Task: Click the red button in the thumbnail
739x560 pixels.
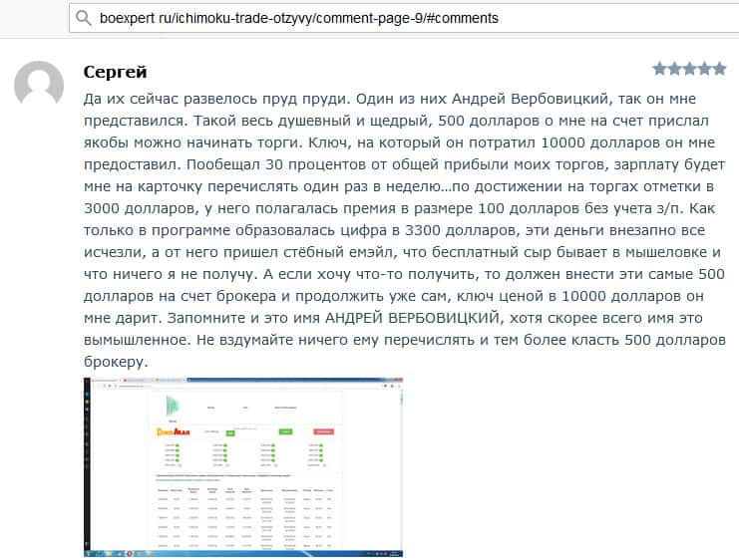Action: click(323, 431)
